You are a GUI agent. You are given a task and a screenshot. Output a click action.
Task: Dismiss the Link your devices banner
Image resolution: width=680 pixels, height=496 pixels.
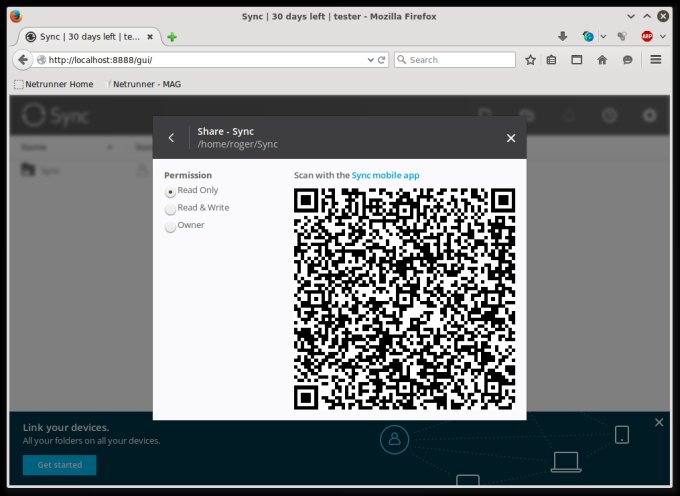pyautogui.click(x=659, y=422)
